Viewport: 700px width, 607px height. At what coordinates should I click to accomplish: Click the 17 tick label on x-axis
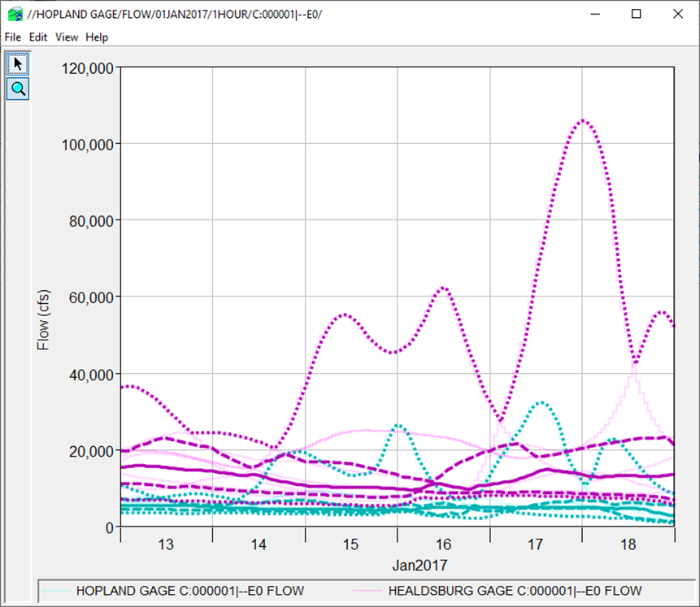(536, 545)
